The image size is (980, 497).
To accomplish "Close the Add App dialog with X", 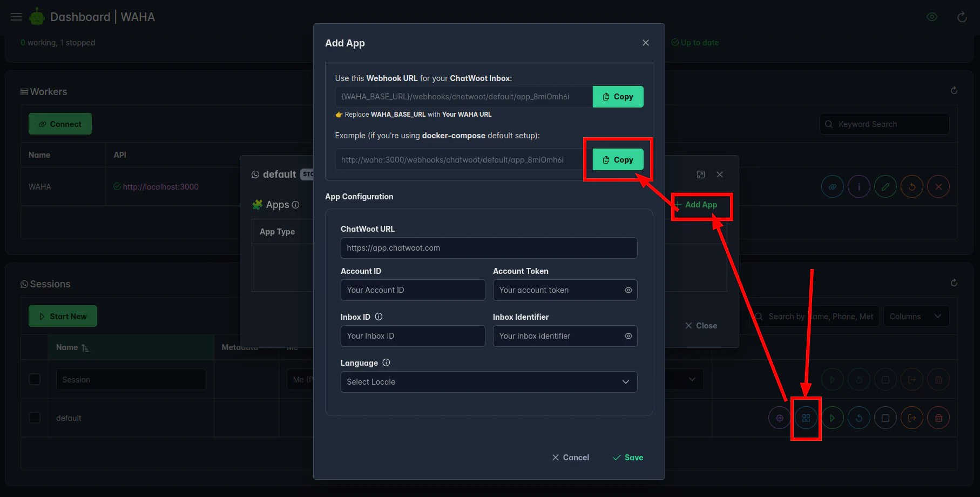I will 646,43.
